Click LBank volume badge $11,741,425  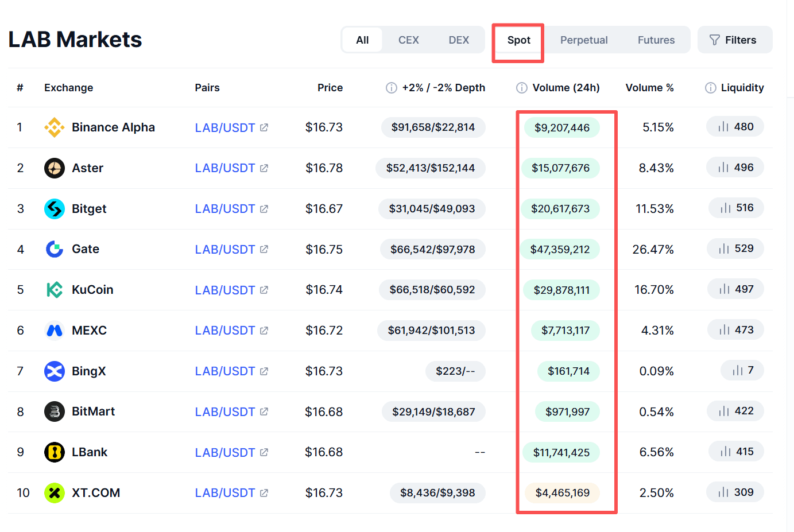561,452
